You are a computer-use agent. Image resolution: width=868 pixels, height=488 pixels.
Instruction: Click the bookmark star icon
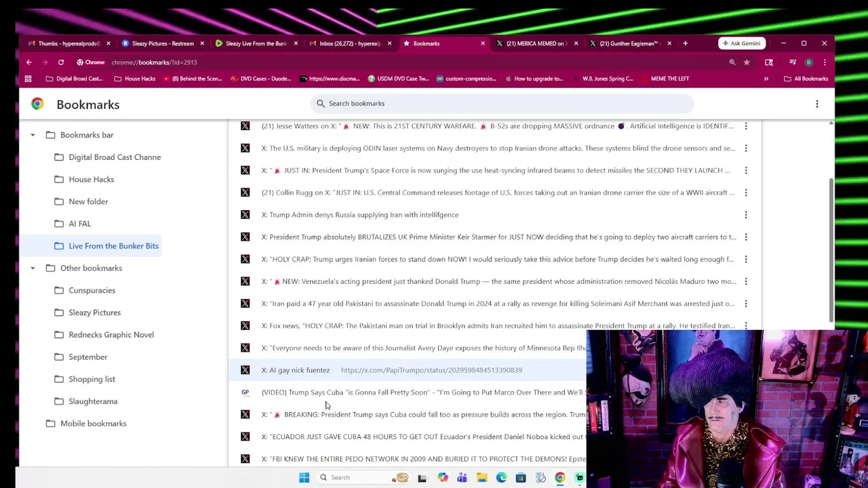click(x=747, y=62)
